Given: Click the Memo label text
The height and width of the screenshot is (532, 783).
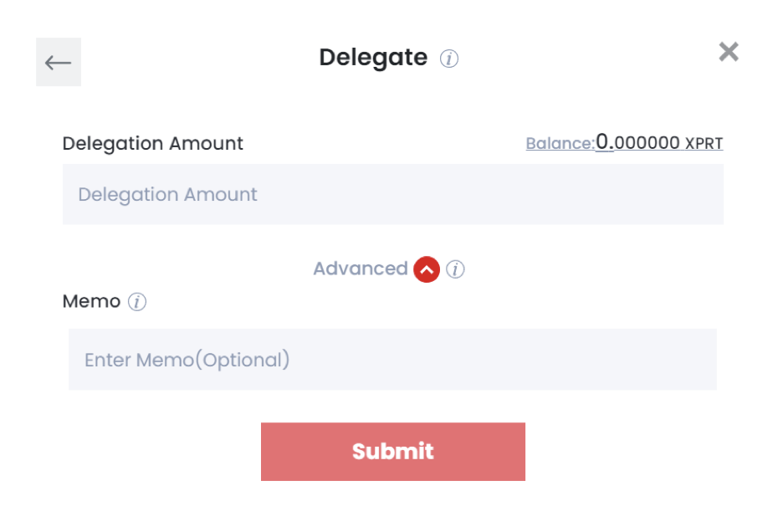Looking at the screenshot, I should [91, 301].
